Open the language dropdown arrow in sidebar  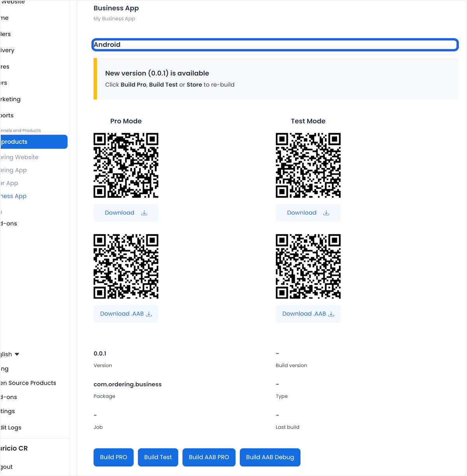click(x=17, y=354)
